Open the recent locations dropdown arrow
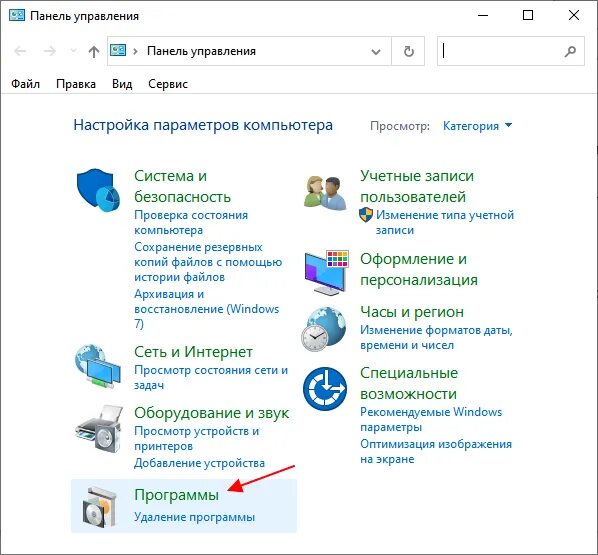Viewport: 598px width, 555px height. coord(73,51)
